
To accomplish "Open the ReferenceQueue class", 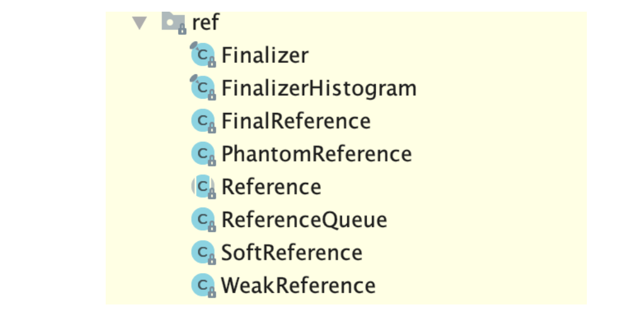I will [304, 219].
